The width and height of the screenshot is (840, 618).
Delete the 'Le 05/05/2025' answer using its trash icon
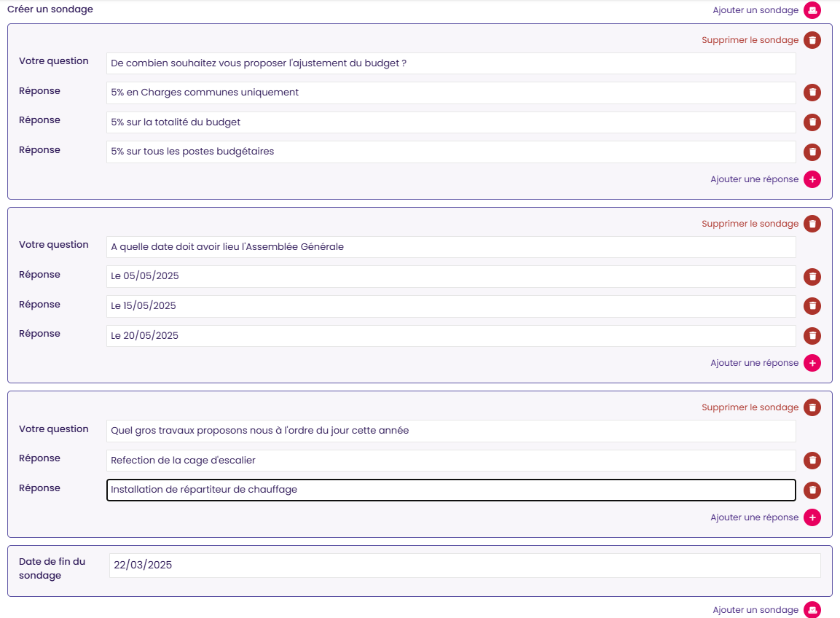(x=812, y=277)
